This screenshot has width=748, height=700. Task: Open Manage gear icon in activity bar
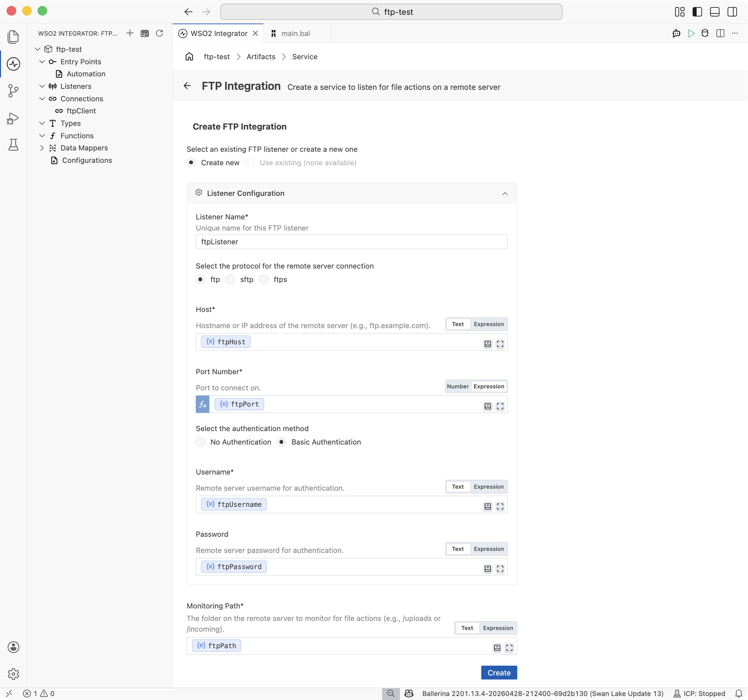[13, 674]
